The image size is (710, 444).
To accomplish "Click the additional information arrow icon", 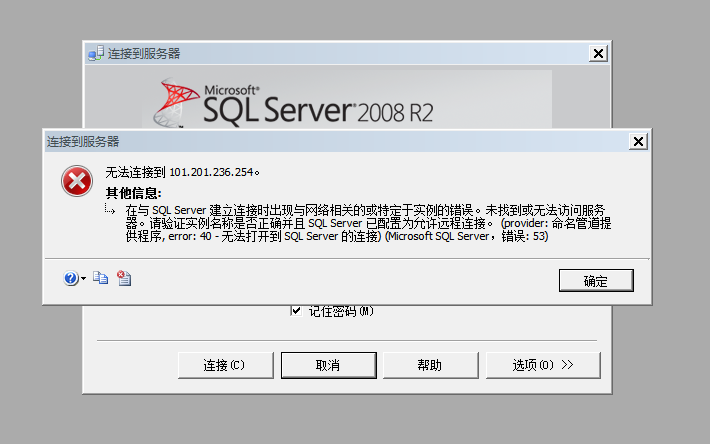I will [x=110, y=209].
